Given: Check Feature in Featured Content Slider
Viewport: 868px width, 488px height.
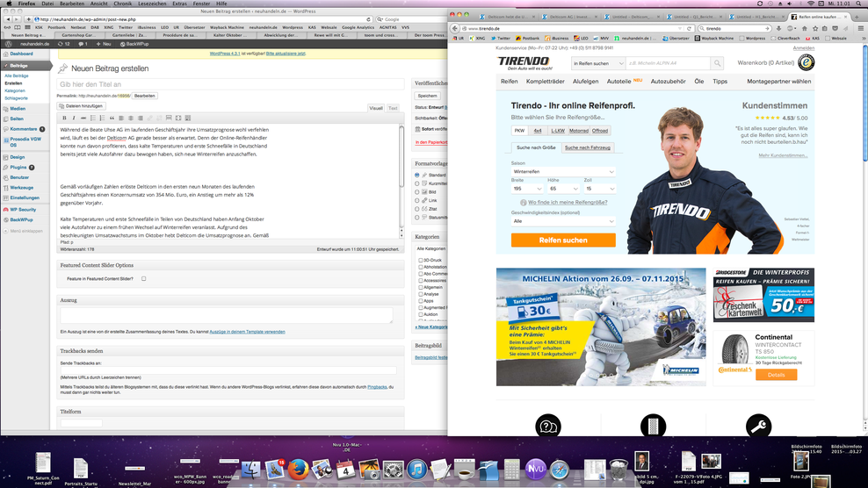Looking at the screenshot, I should [x=143, y=279].
